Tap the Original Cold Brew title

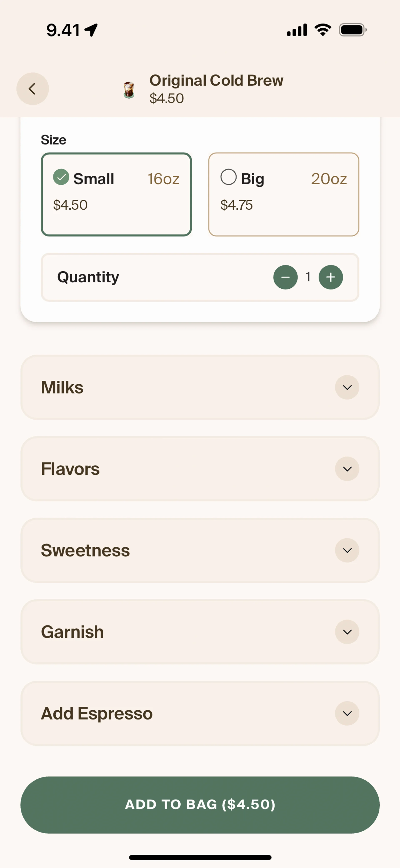pyautogui.click(x=216, y=81)
